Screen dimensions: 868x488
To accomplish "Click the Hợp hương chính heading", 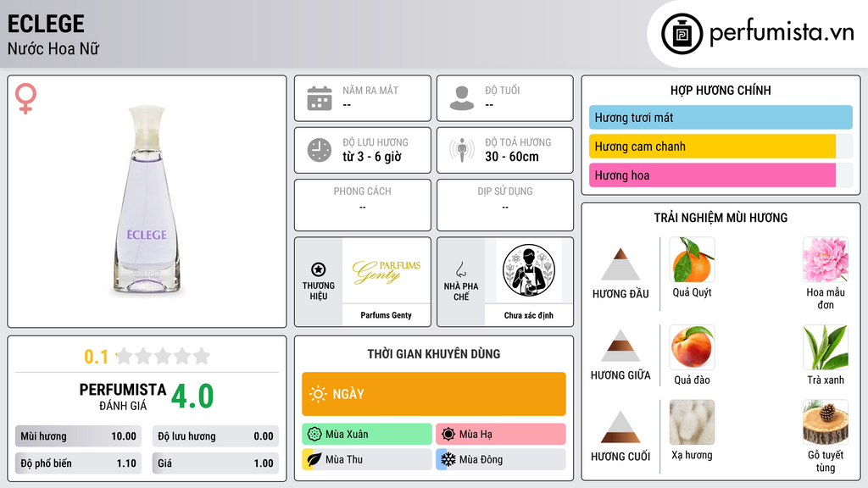I will (721, 90).
